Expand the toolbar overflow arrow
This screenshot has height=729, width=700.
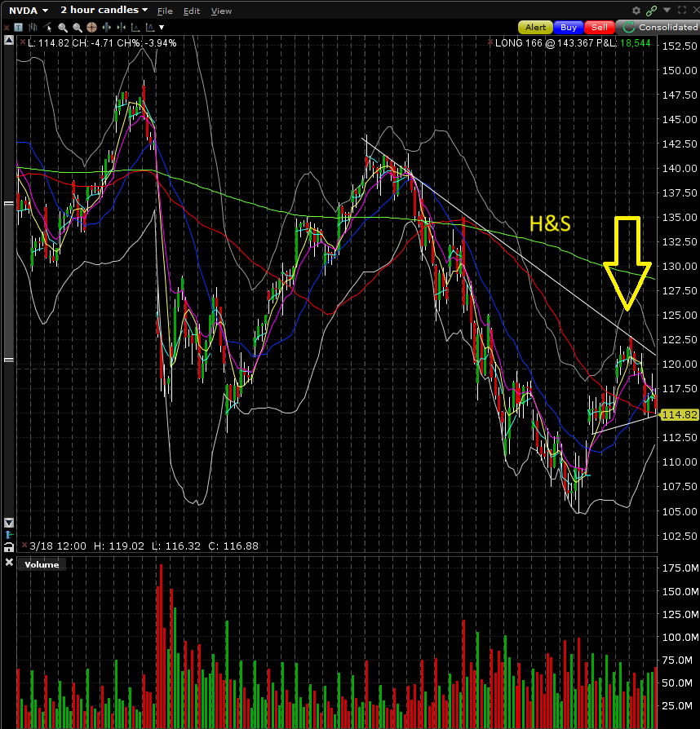coord(162,27)
